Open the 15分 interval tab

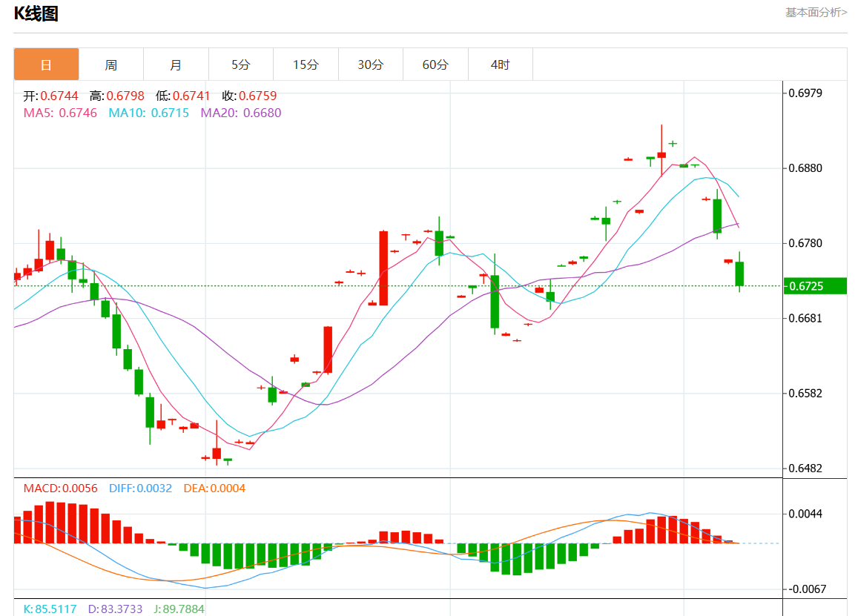tap(306, 64)
